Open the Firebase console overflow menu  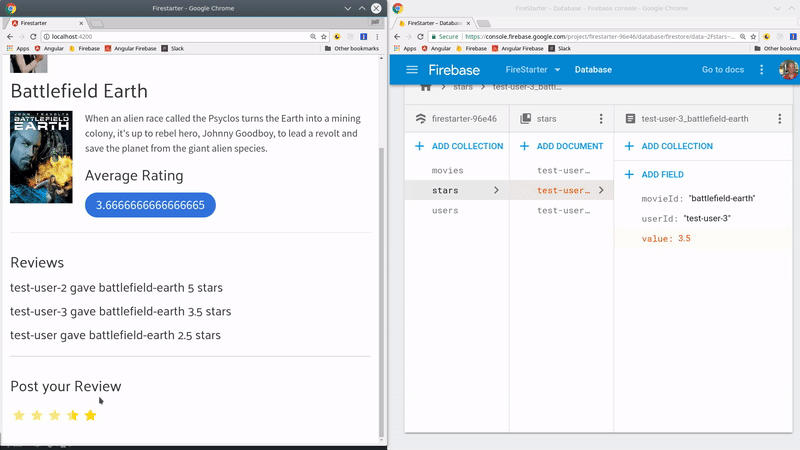click(762, 70)
